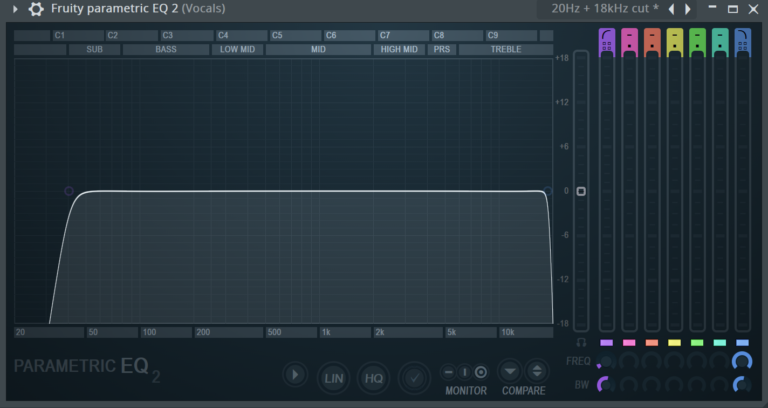Select the yellow band 4 color swatch
768x408 pixels.
tap(674, 343)
